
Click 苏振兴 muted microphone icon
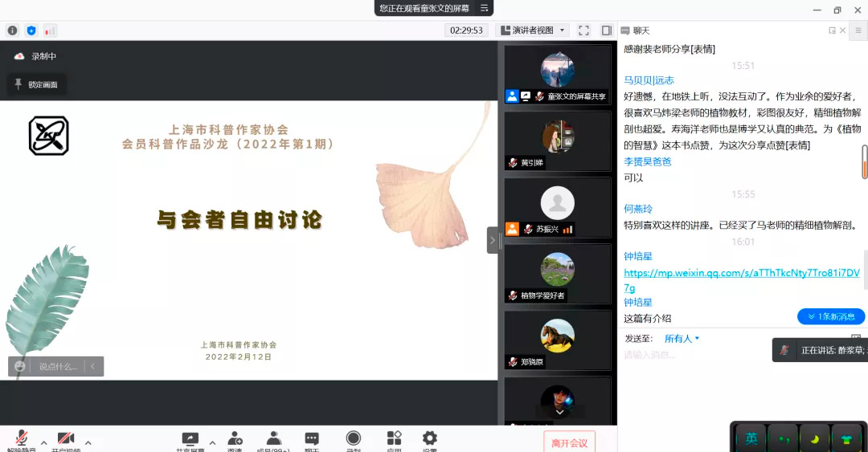tap(528, 229)
